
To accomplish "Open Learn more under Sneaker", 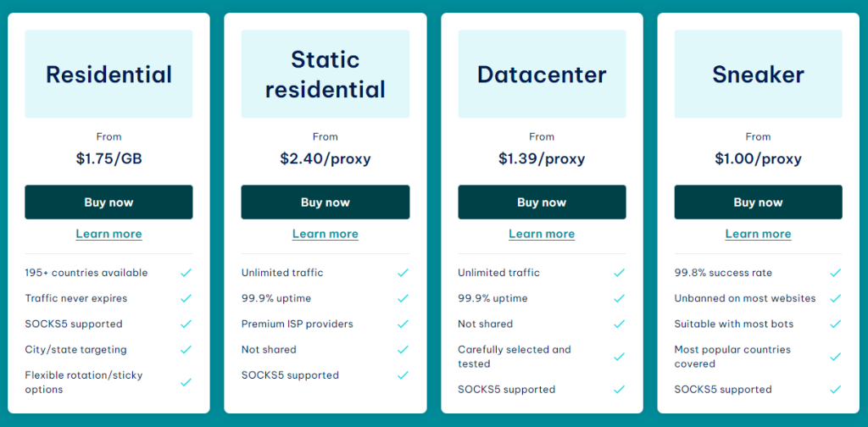I will click(x=759, y=234).
